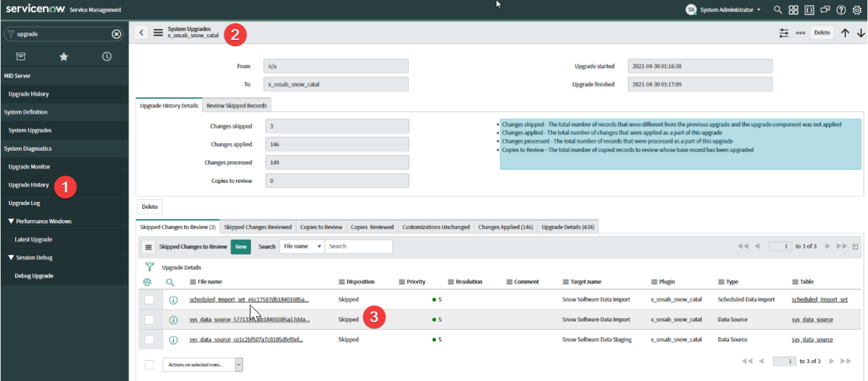Screen dimensions: 868x381
Task: Toggle the list filter funnel icon
Action: [150, 267]
